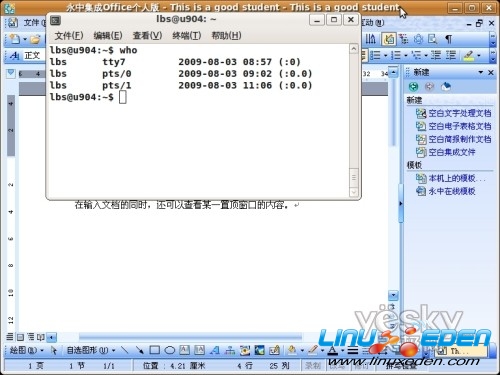Click the yellow highlighter pen icon
Screen dimensions: 500x375
click(469, 56)
